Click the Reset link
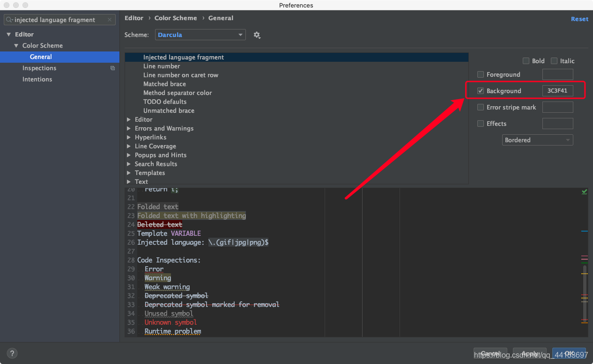Viewport: 593px width, 364px height. 579,19
